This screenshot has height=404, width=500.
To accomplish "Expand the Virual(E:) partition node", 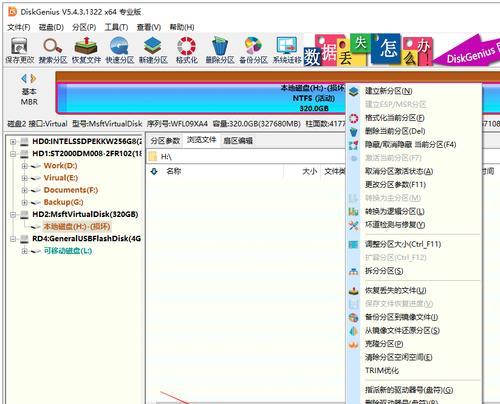I will (x=24, y=178).
